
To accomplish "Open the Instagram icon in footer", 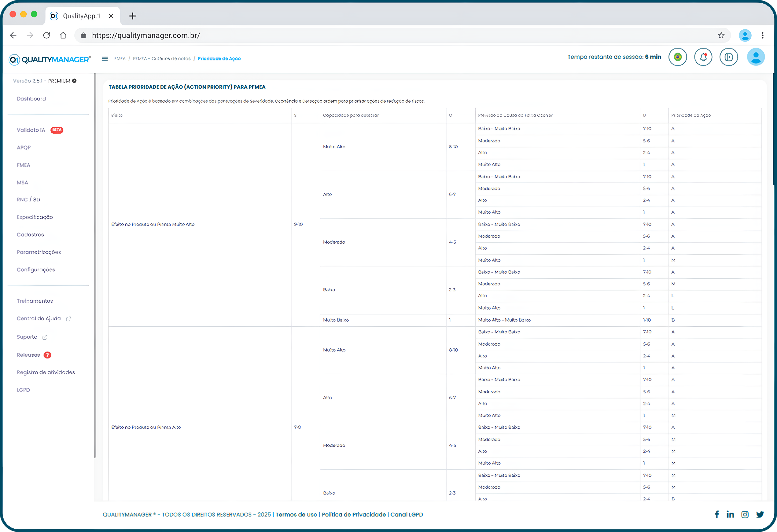I will tap(745, 514).
